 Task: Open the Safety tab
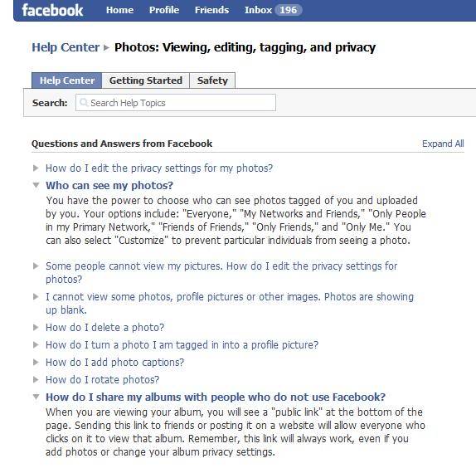(x=212, y=80)
